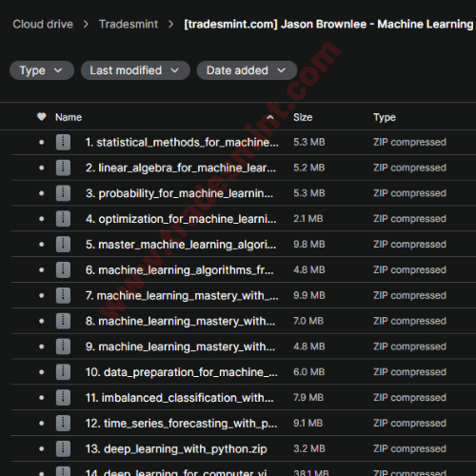Click favourite dot for 5. master_machine_learning row
The width and height of the screenshot is (476, 476).
42,245
